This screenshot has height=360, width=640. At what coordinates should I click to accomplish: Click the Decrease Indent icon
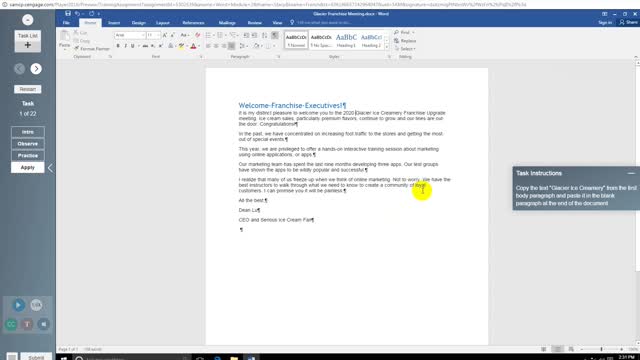246,35
